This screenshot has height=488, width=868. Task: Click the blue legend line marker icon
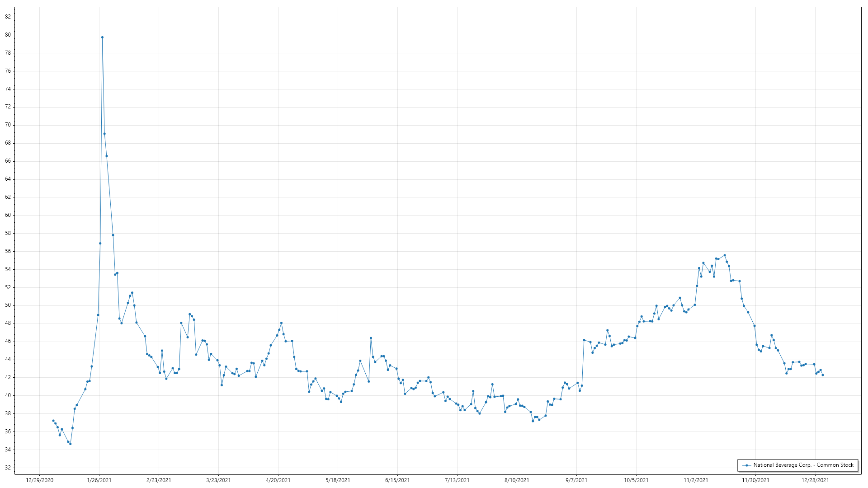[747, 465]
